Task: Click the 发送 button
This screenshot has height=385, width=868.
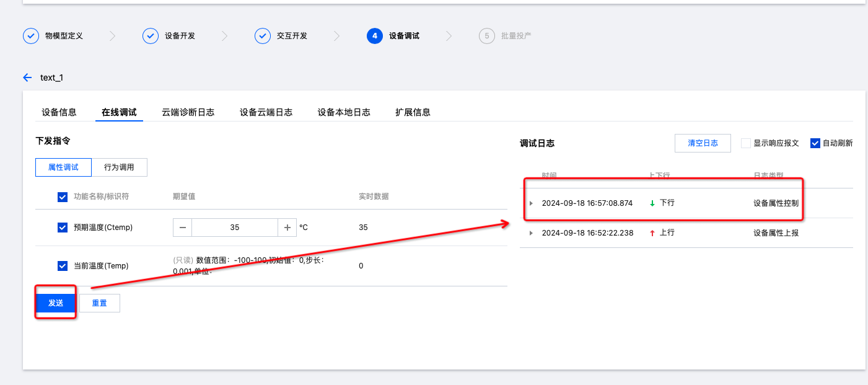Action: point(56,303)
